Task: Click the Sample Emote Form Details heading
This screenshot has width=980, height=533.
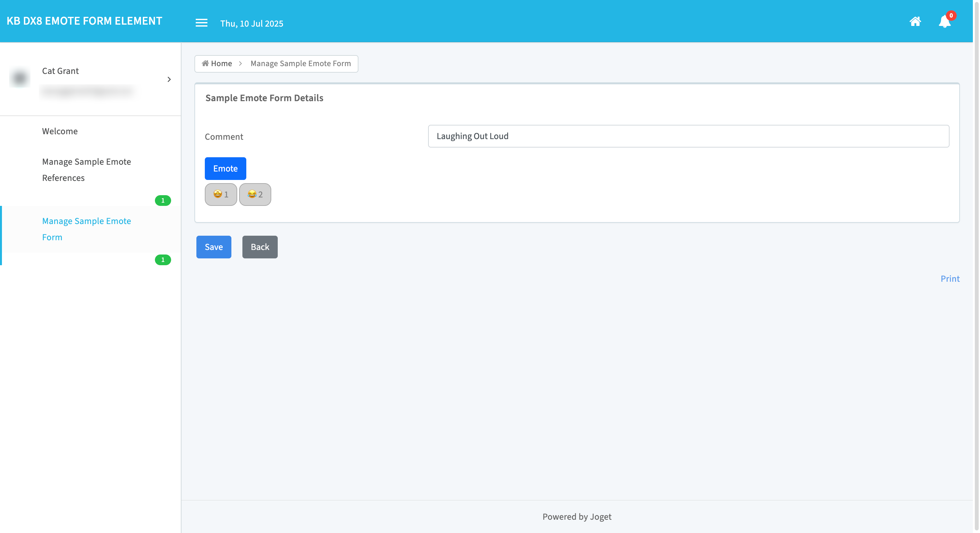Action: (264, 98)
